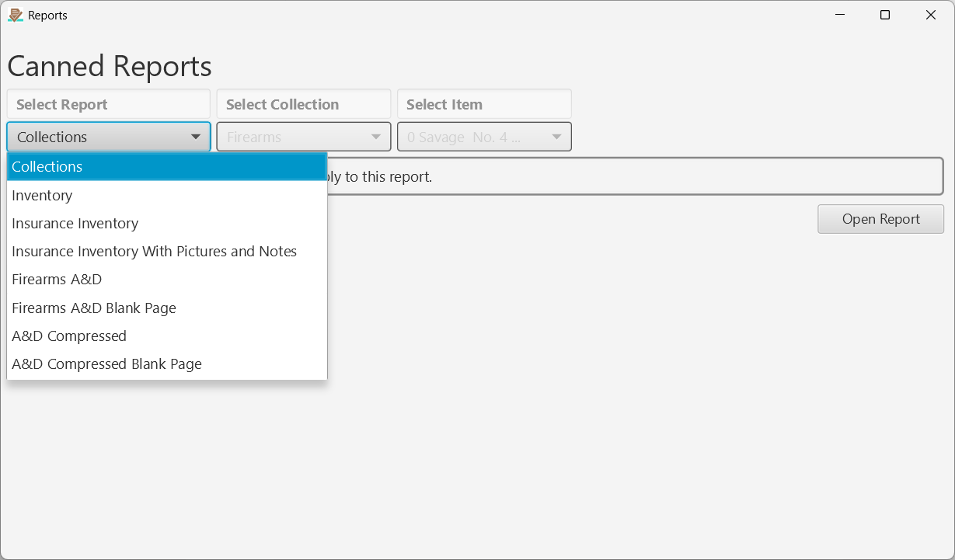Pick the A&D Compressed report

[x=167, y=336]
